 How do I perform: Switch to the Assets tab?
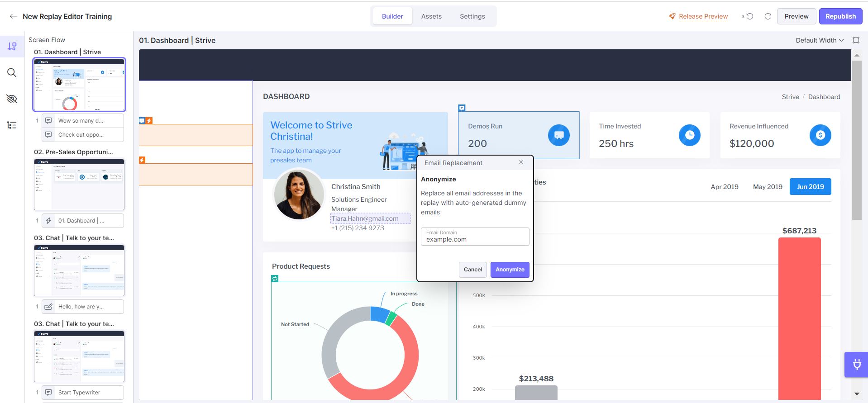(431, 16)
